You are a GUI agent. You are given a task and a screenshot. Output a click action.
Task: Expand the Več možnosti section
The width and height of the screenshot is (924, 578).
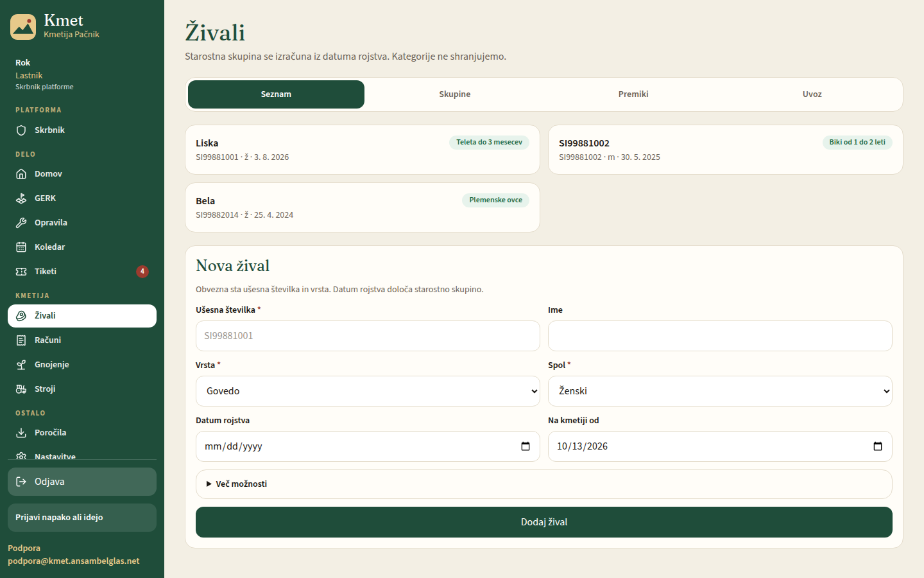544,484
